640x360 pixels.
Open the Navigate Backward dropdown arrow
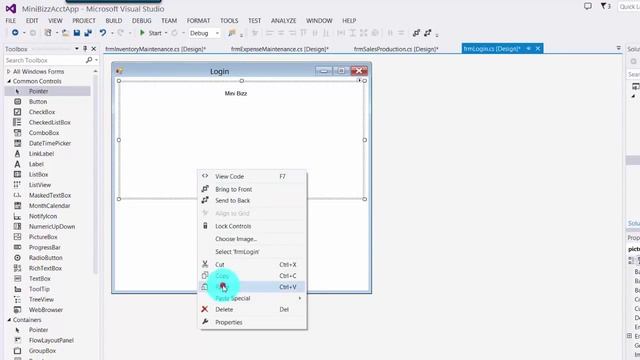pos(24,33)
